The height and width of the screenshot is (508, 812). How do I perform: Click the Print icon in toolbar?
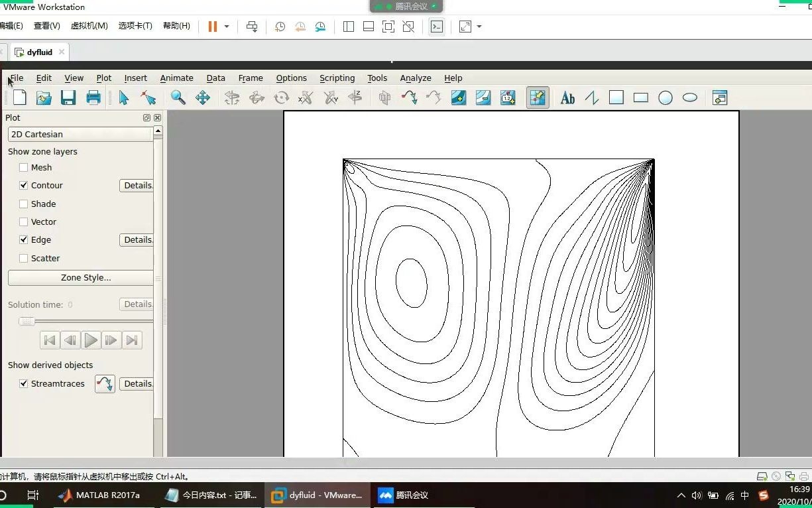point(93,98)
